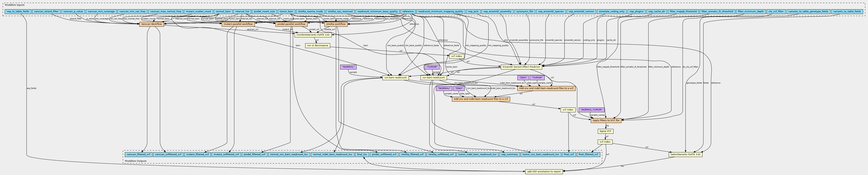
Task: Select the CombineVariants (GATK 3.6) step
Action: click(x=312, y=35)
